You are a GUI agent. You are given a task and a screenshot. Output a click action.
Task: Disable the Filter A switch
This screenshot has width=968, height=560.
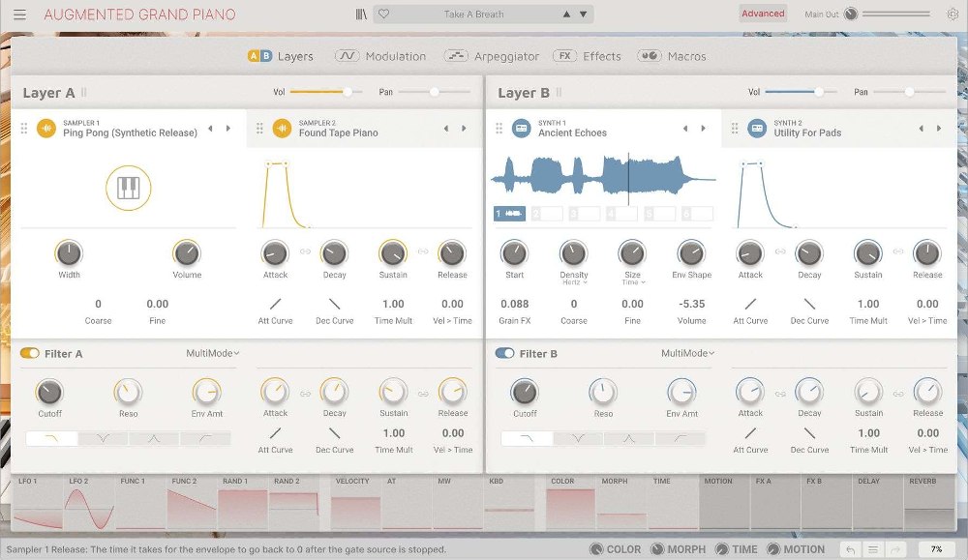[27, 353]
